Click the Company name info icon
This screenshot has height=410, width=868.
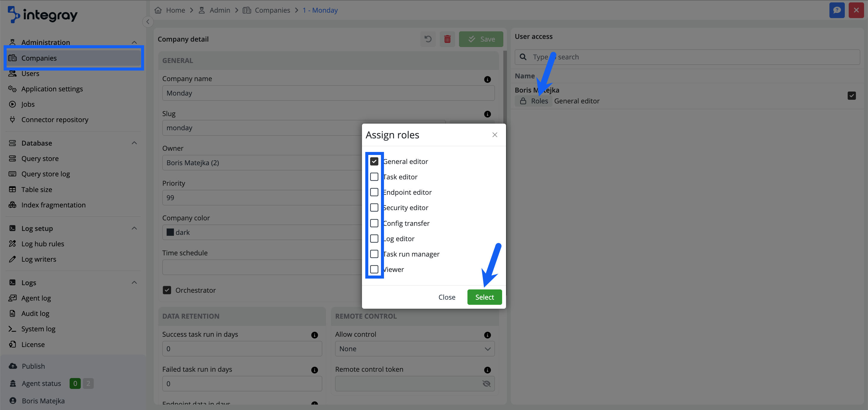tap(487, 79)
